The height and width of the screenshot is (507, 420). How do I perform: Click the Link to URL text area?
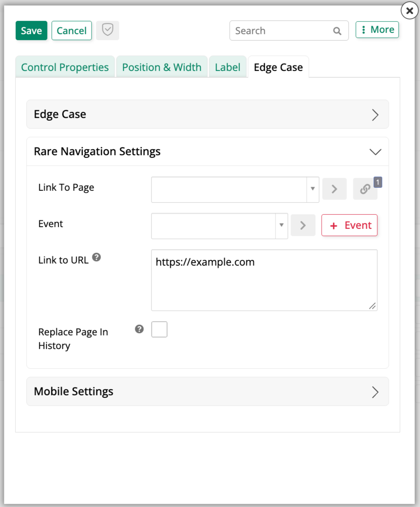pos(264,280)
